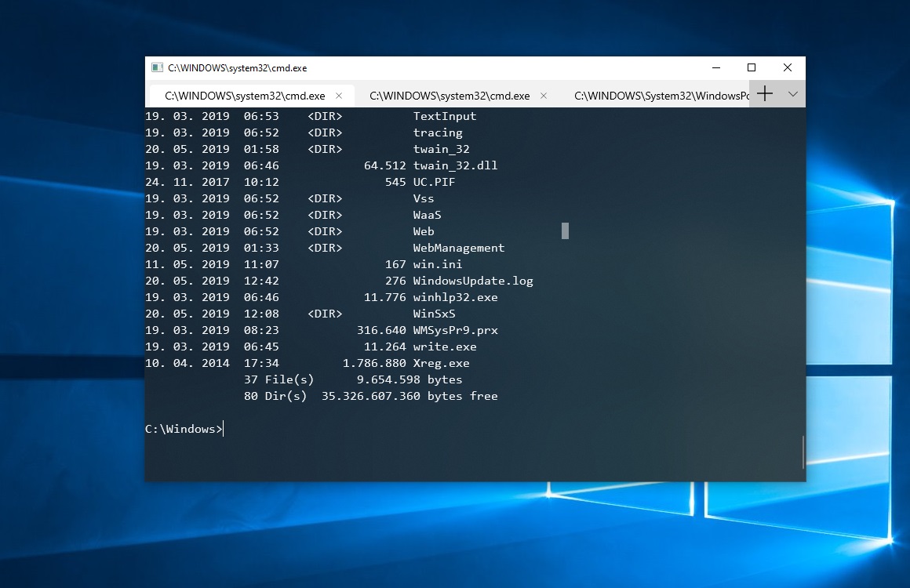Close the second cmd.exe tab
Image resolution: width=910 pixels, height=588 pixels.
544,95
